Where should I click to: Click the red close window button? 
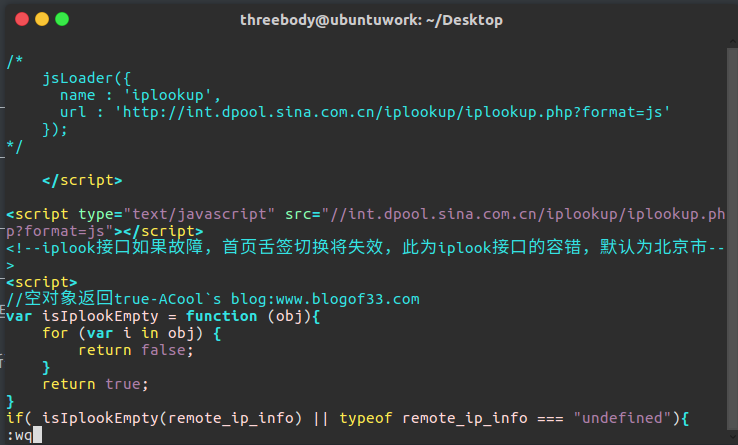click(x=22, y=19)
